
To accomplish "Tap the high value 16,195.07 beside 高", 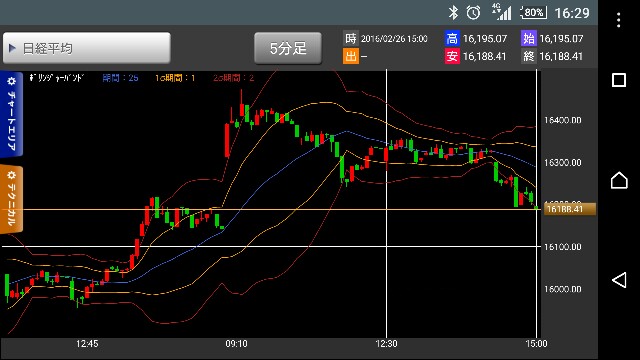I will click(484, 39).
